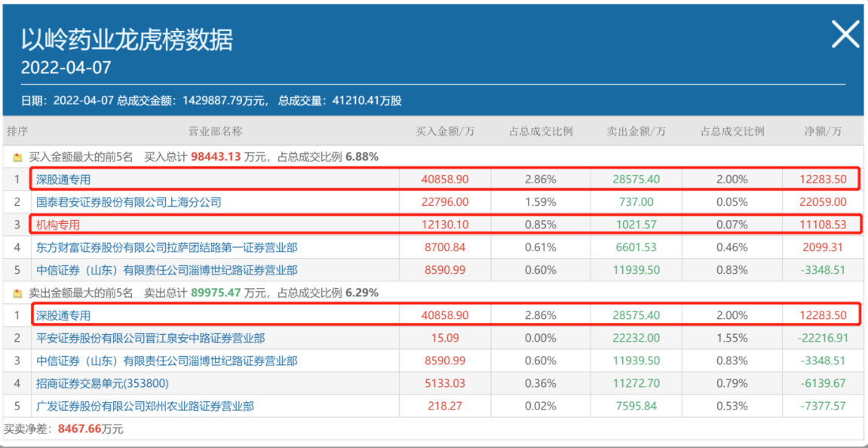Click net amount -22216.91
Viewport: 868px width, 448px height.
click(823, 338)
